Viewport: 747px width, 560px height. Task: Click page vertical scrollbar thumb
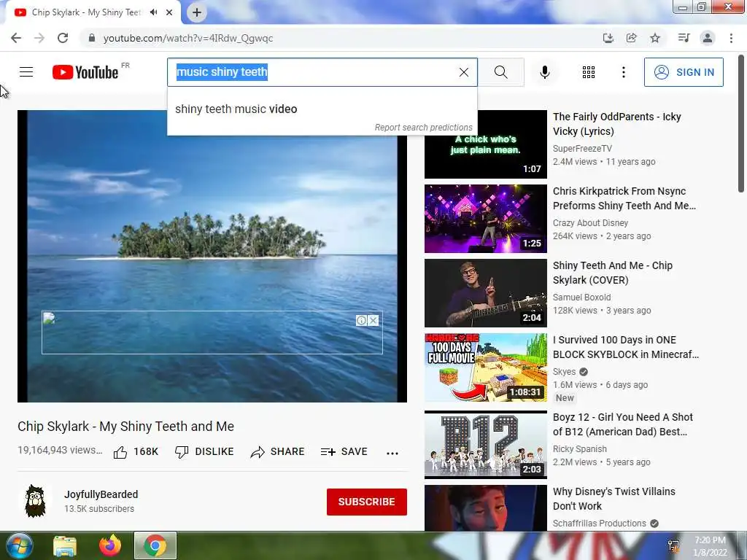[x=741, y=124]
